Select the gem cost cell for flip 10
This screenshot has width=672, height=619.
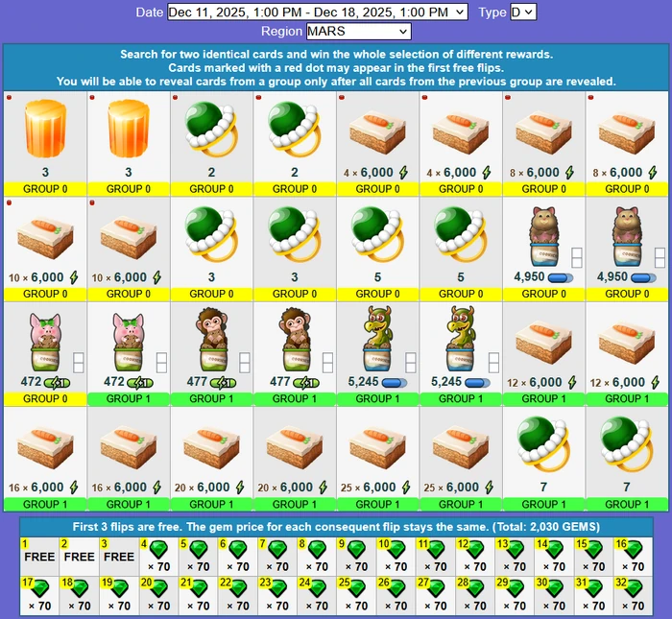[396, 557]
